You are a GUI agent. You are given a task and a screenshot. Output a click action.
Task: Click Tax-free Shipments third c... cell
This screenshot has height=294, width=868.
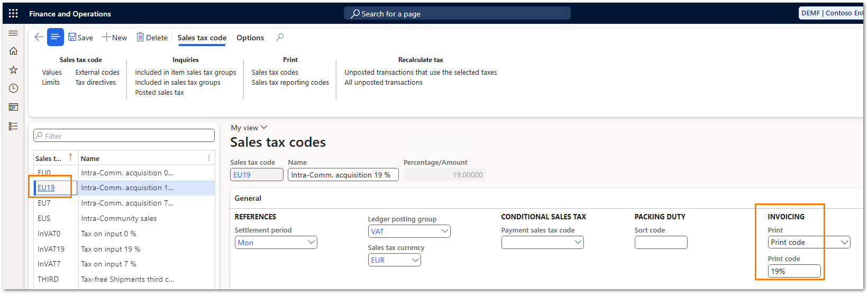pos(127,279)
